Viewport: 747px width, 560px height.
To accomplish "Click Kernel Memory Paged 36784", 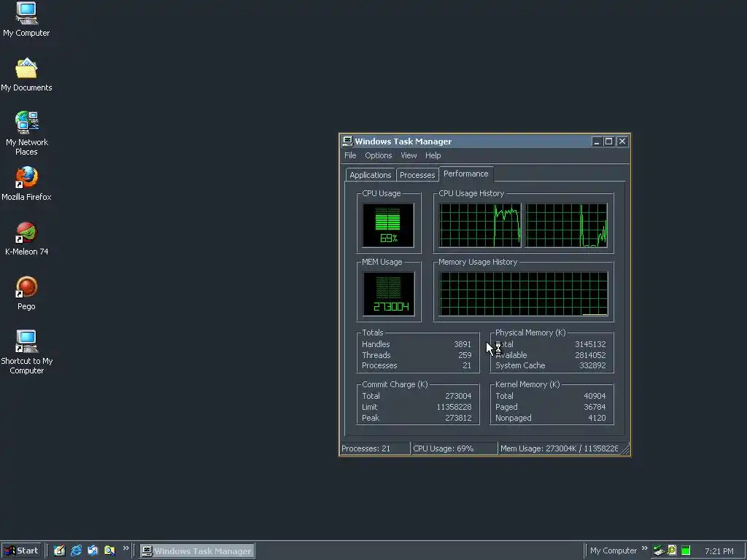I will 595,407.
